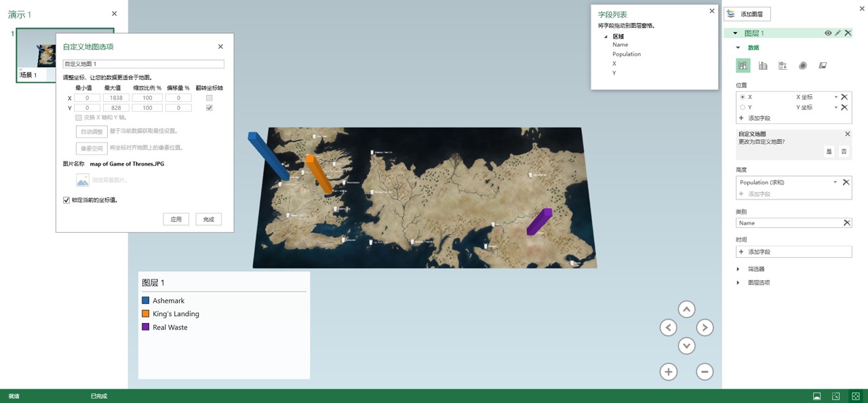Viewport: 868px width, 403px height.
Task: Delete 图层 1 with its X icon
Action: click(x=848, y=33)
